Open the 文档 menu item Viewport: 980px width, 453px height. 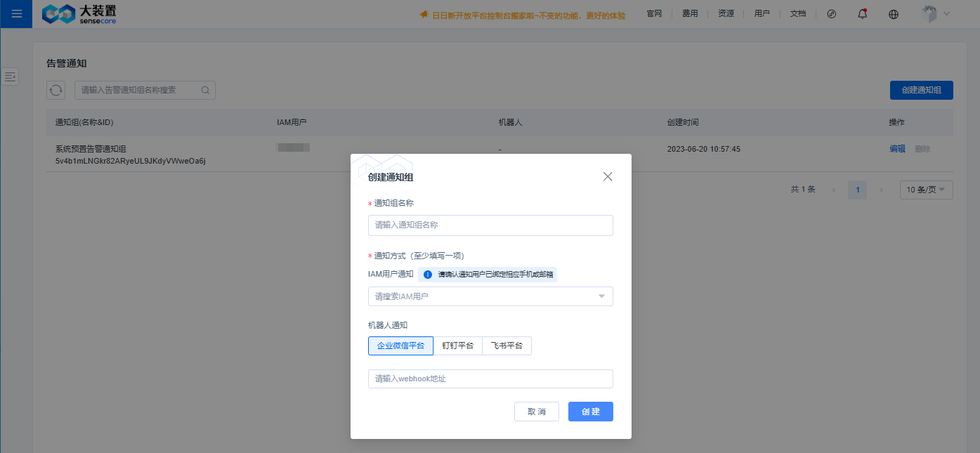coord(797,13)
